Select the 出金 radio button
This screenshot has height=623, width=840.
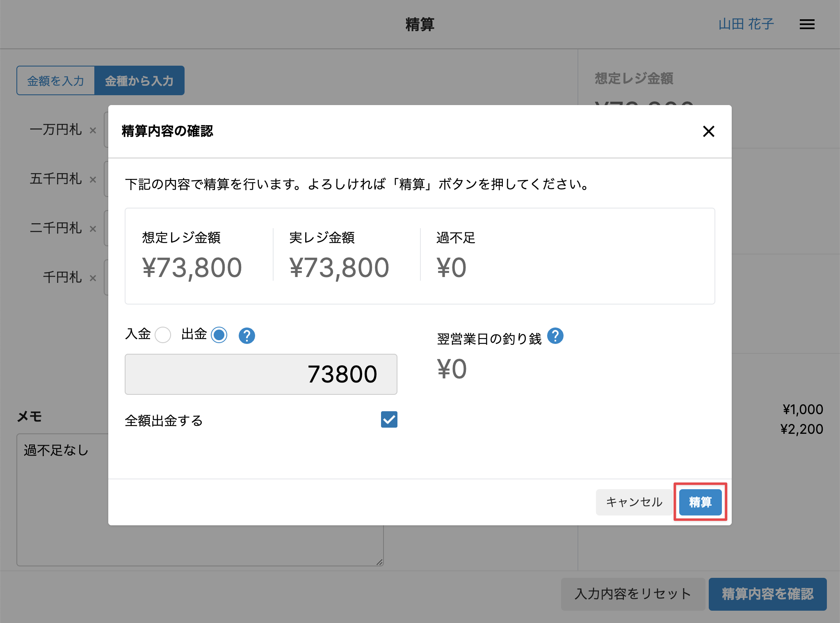[219, 335]
